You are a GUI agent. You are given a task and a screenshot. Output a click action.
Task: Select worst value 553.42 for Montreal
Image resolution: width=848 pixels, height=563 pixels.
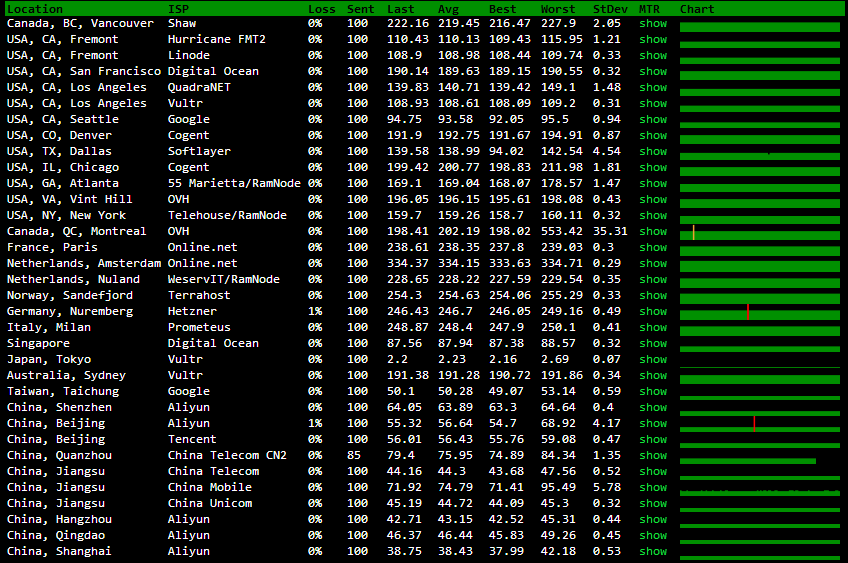tap(562, 231)
